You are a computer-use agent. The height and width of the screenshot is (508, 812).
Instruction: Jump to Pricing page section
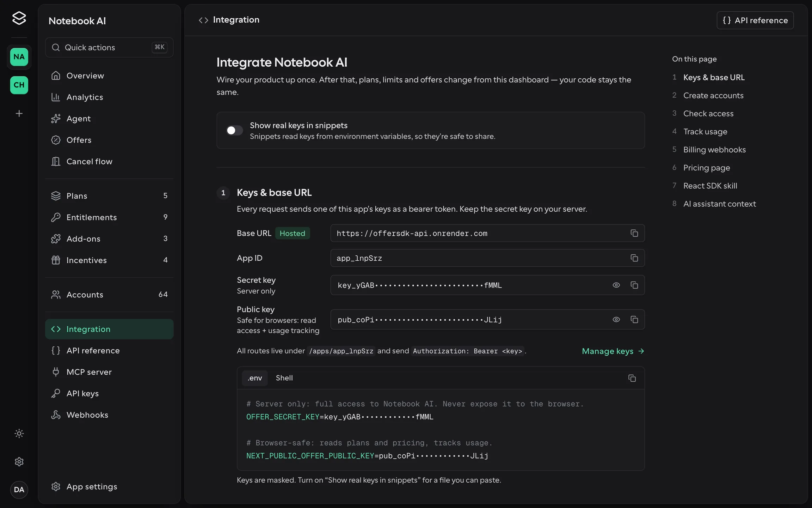pyautogui.click(x=707, y=168)
